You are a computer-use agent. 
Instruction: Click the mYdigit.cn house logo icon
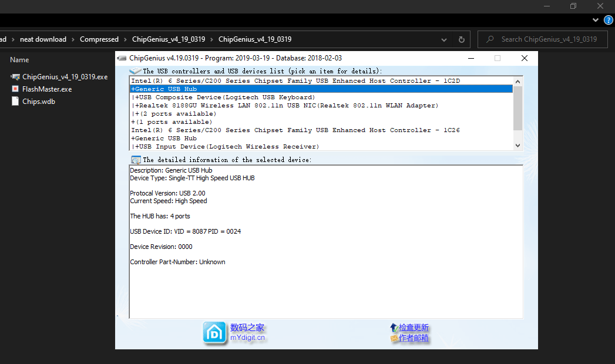pyautogui.click(x=215, y=333)
